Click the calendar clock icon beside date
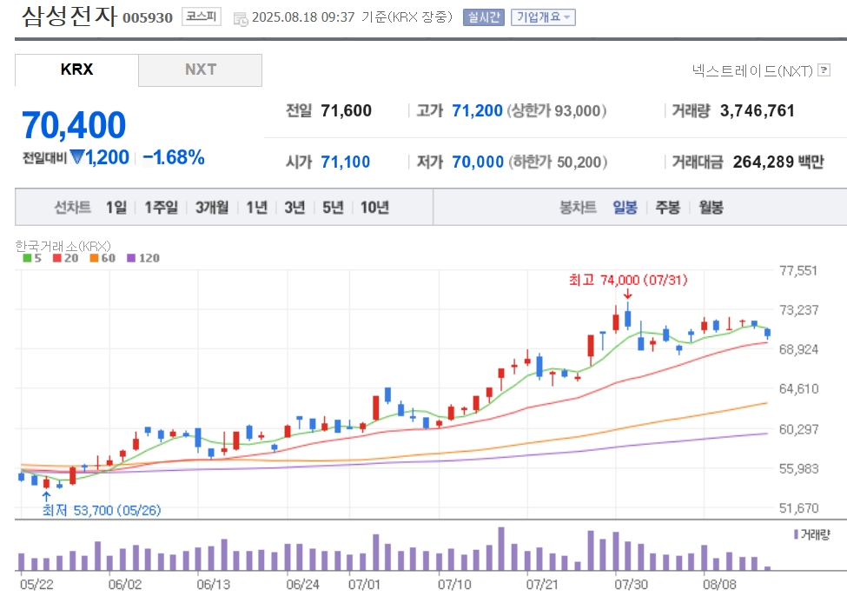 [x=241, y=19]
